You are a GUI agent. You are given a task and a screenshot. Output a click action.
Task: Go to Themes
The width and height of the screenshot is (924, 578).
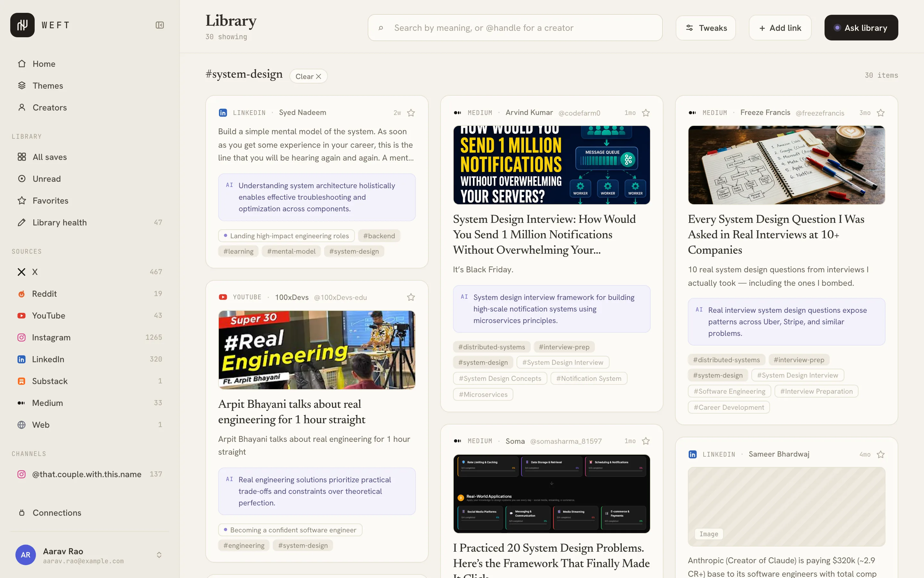pos(90,86)
